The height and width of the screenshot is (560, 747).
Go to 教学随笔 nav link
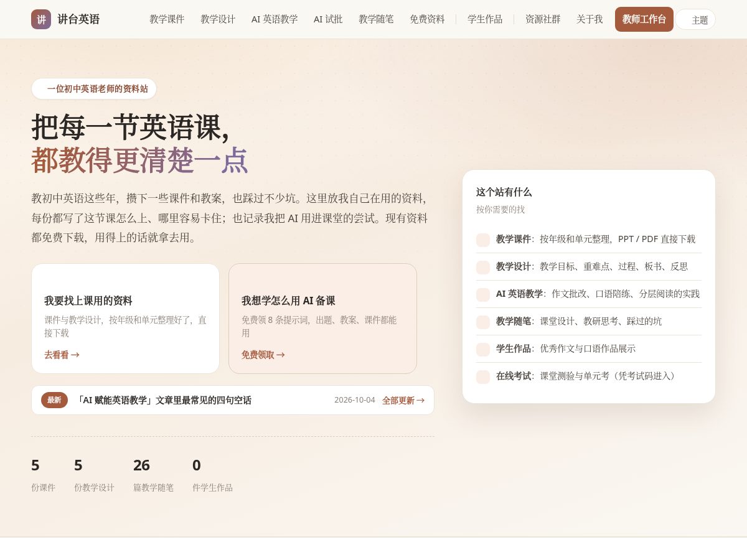(x=376, y=19)
